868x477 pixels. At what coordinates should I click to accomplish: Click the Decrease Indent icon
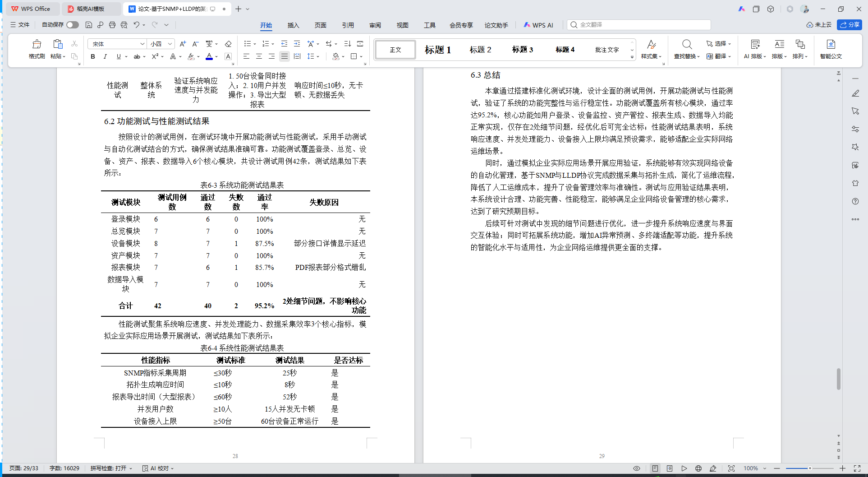click(284, 44)
